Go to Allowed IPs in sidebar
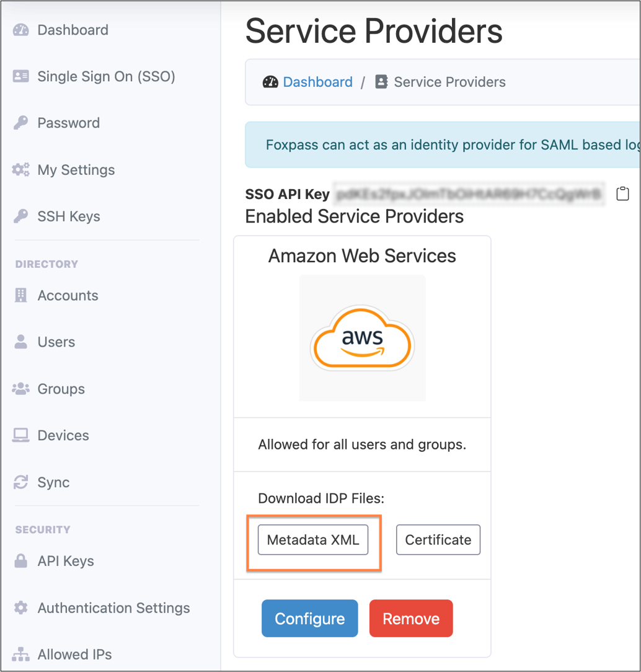This screenshot has height=672, width=641. [74, 655]
